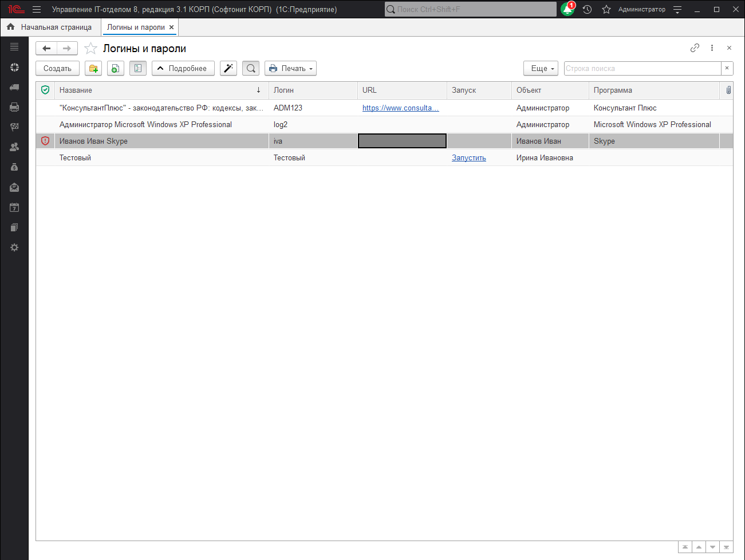
Task: Click the Строка поиска search field
Action: (x=641, y=69)
